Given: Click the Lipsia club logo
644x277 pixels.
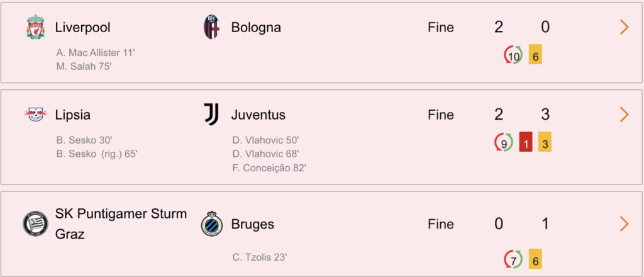Looking at the screenshot, I should click(x=35, y=115).
